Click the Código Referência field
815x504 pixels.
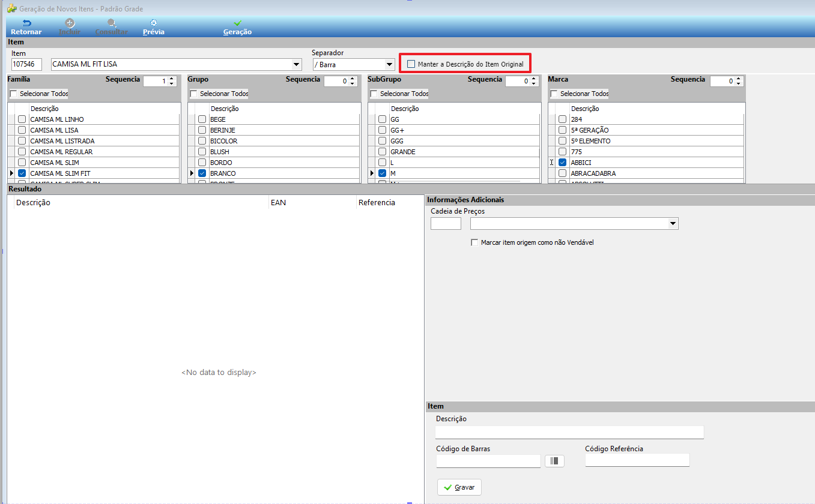637,460
